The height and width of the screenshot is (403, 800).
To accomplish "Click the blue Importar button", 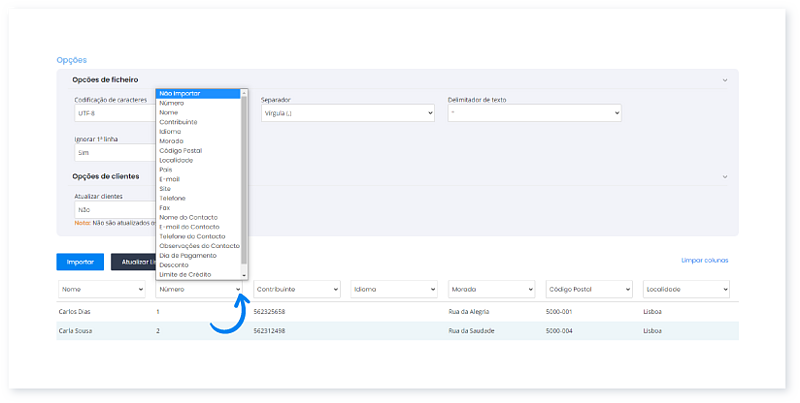I will tap(80, 262).
